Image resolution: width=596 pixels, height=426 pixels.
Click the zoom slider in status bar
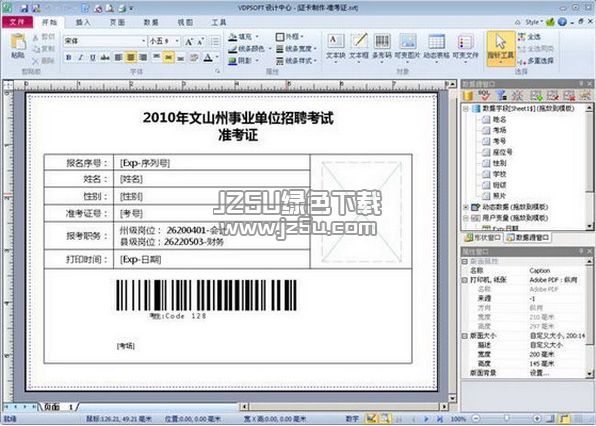506,419
